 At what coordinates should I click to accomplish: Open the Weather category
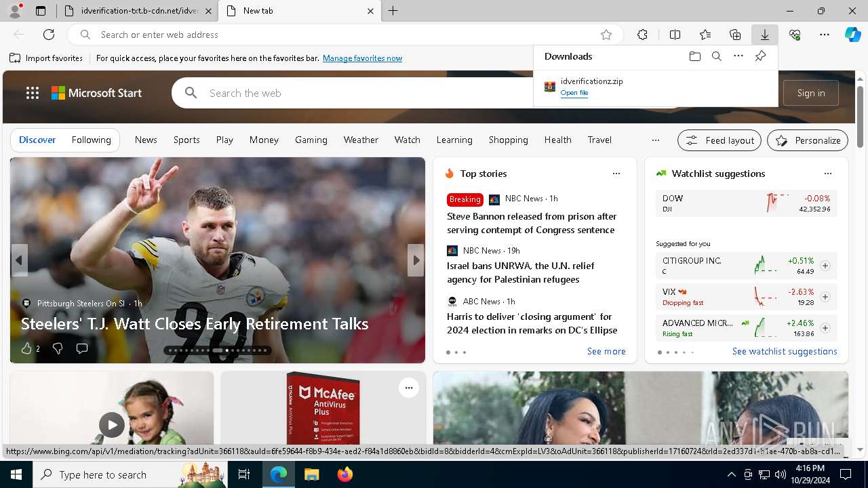click(x=361, y=140)
